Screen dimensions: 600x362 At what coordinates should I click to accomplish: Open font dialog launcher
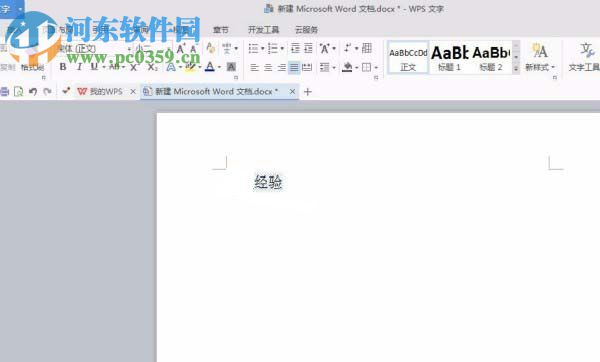coord(236,78)
